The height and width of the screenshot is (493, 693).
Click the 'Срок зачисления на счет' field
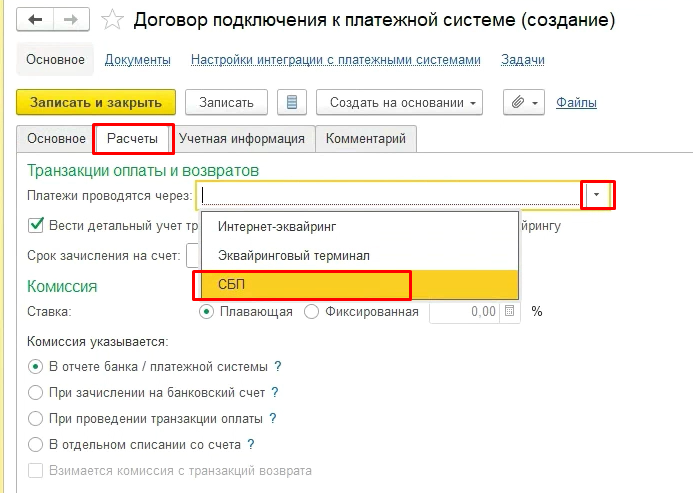pyautogui.click(x=194, y=256)
